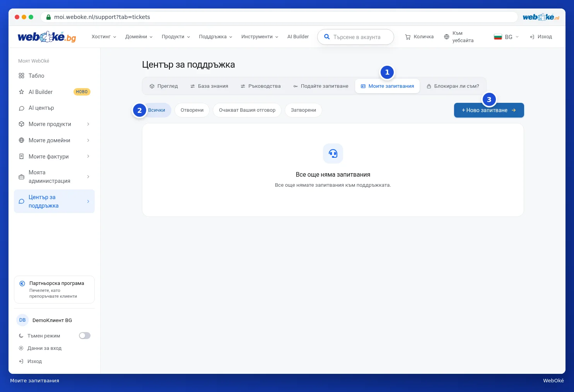Click the globe icon for Към уебсайта
574x392 pixels.
(447, 37)
